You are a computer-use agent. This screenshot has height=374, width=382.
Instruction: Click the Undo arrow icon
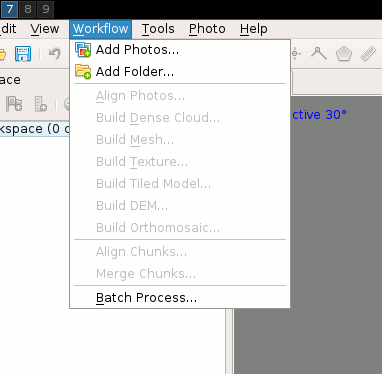(x=55, y=53)
